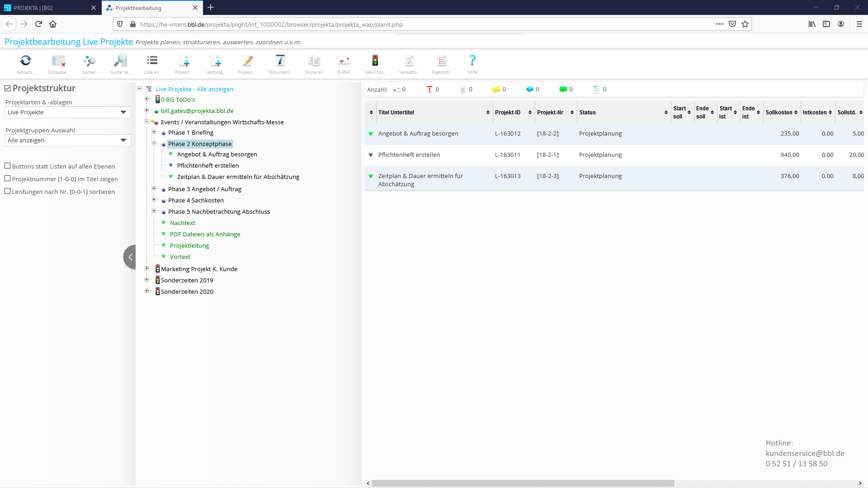Screen dimensions: 868x488
Task: Toggle Leistungen nach Nr. sortieren checkbox
Action: point(8,191)
